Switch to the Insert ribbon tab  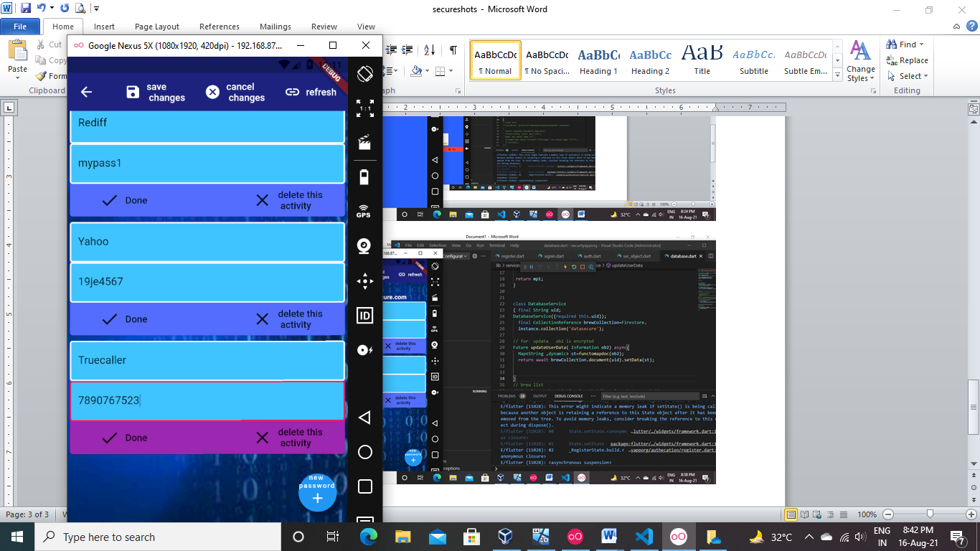pyautogui.click(x=104, y=27)
